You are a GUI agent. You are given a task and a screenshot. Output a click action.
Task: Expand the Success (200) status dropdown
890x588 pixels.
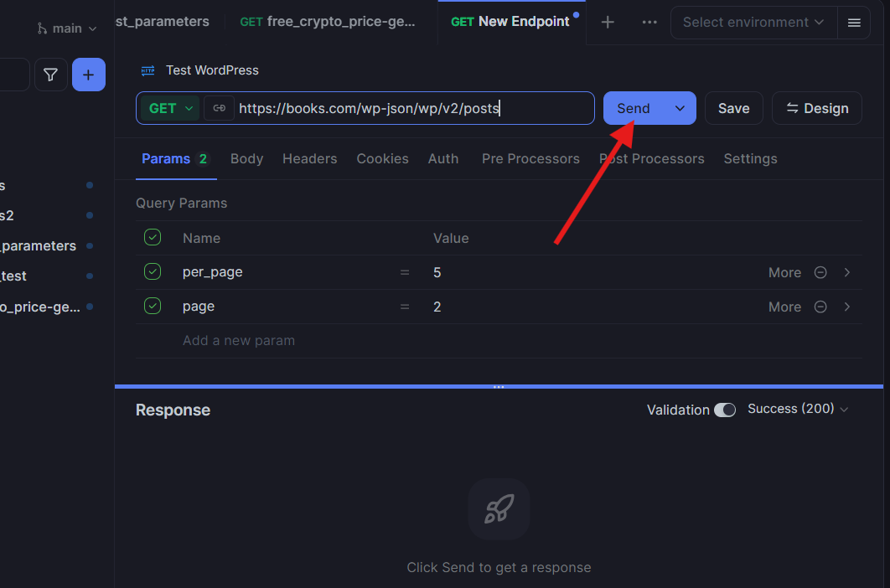(x=796, y=409)
